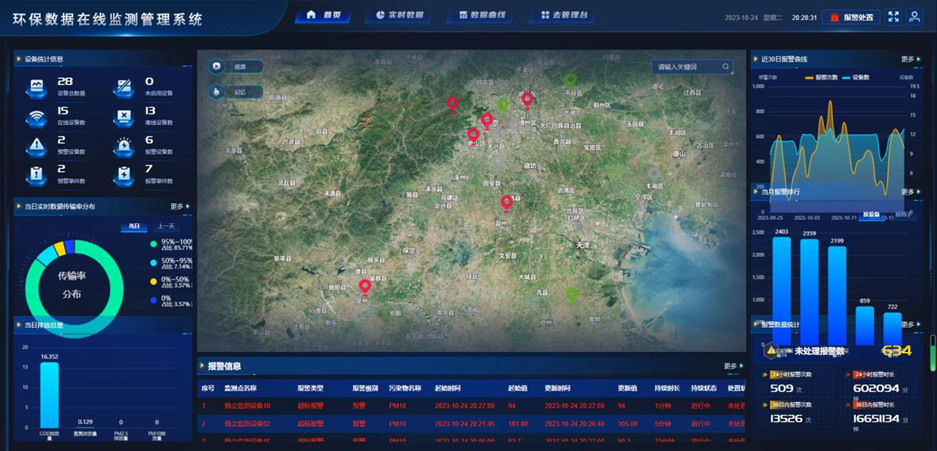Expand 更多 in 报警信息 table panel
The height and width of the screenshot is (451, 937).
coord(733,367)
